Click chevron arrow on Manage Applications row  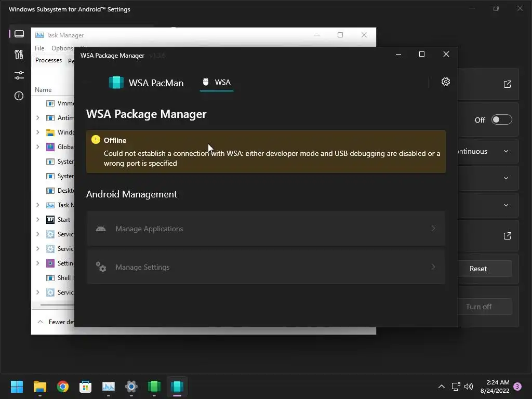pos(433,229)
